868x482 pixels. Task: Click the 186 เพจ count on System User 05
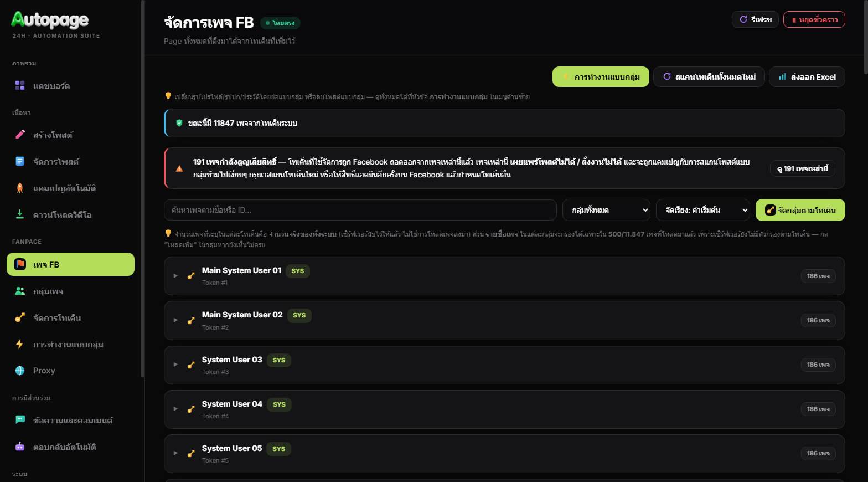[x=818, y=453]
